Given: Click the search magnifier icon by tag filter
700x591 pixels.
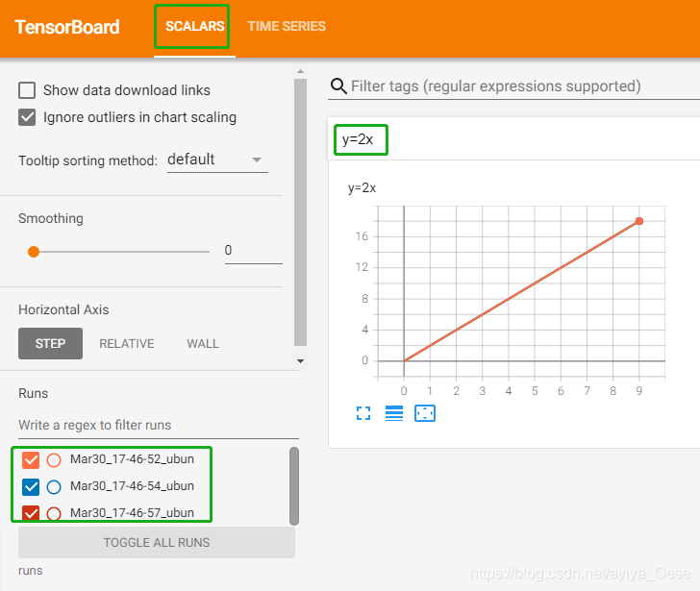Looking at the screenshot, I should click(338, 86).
